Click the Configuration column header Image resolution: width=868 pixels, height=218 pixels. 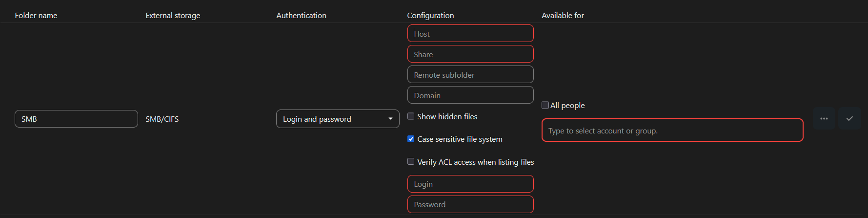pos(430,16)
